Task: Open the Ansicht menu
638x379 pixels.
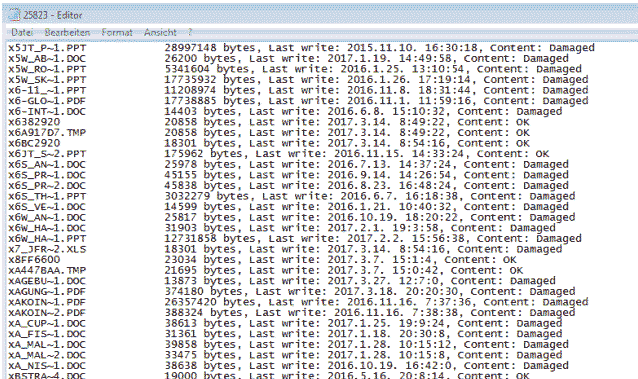Action: click(160, 32)
